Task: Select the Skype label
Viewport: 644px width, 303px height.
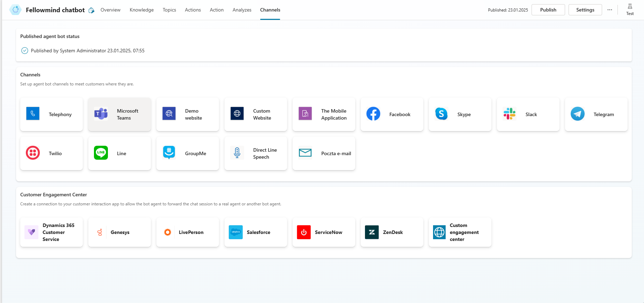Action: pos(464,114)
